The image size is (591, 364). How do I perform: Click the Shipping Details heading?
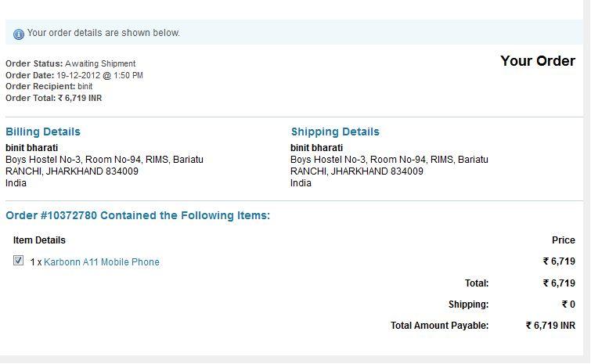pyautogui.click(x=335, y=132)
